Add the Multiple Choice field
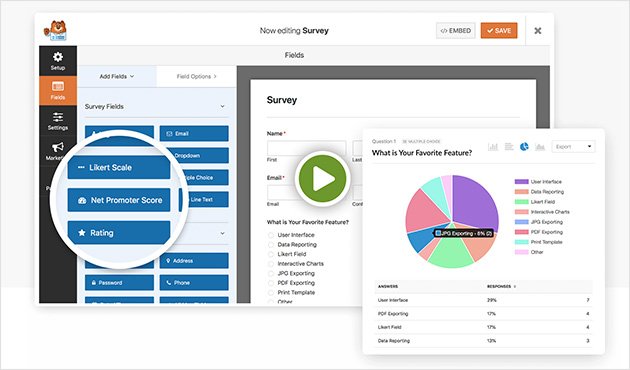This screenshot has width=630, height=370. pos(205,178)
